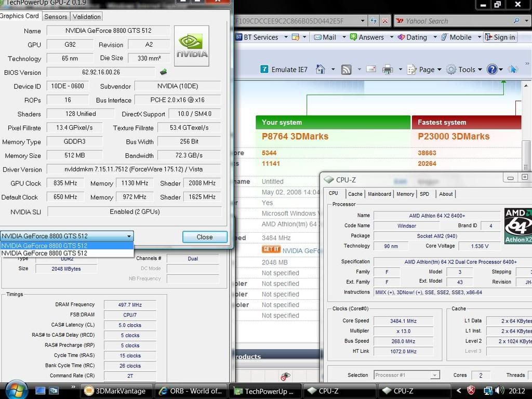
Task: Open the Mainboard tab in CPU-Z
Action: pyautogui.click(x=379, y=194)
